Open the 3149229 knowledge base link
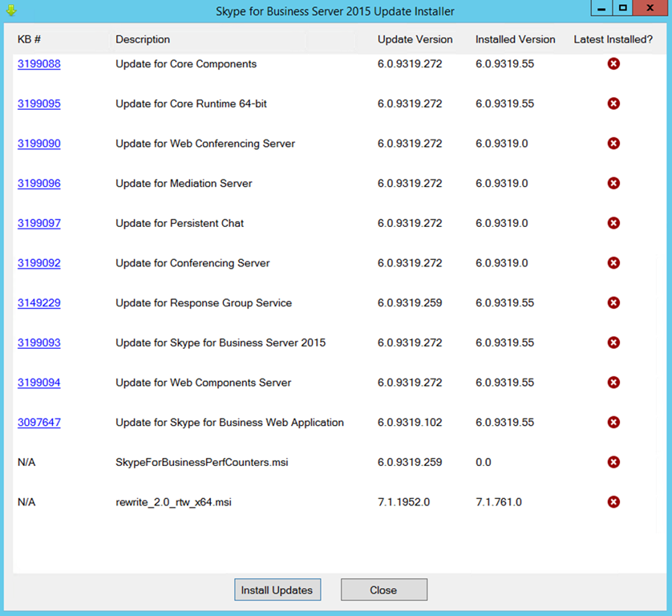The height and width of the screenshot is (616, 672). pyautogui.click(x=39, y=303)
